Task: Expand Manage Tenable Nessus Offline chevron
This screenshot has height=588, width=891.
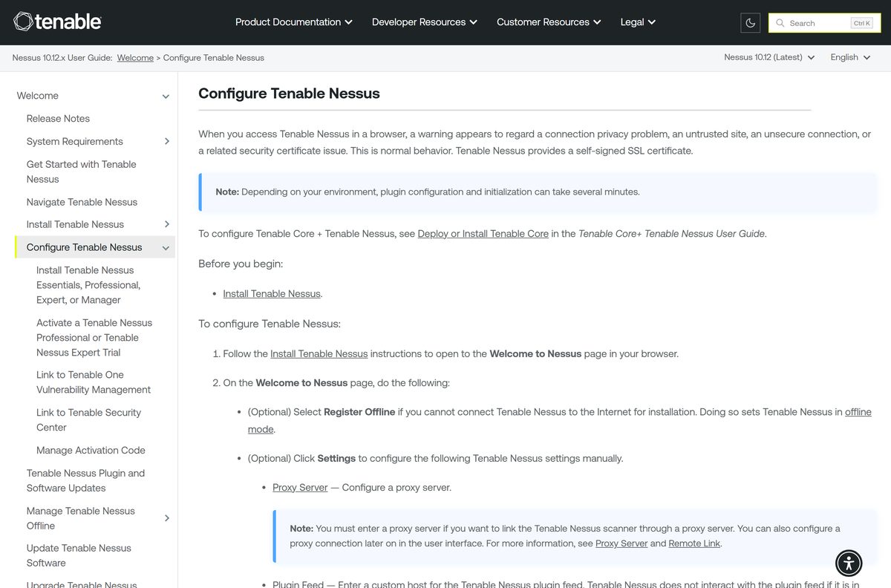Action: tap(166, 518)
